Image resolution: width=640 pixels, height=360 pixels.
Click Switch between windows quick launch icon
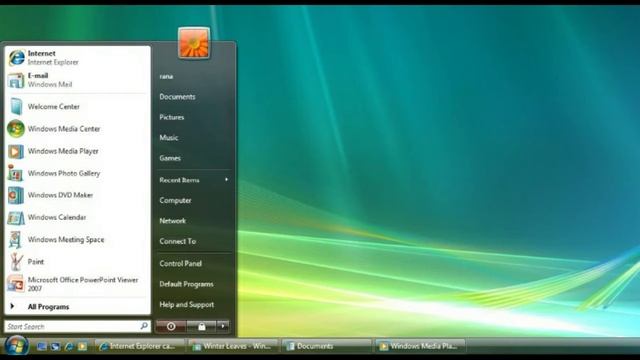[x=55, y=347]
